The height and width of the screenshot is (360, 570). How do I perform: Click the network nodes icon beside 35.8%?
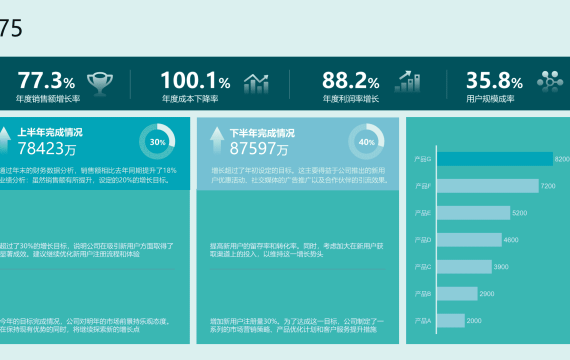pos(550,81)
